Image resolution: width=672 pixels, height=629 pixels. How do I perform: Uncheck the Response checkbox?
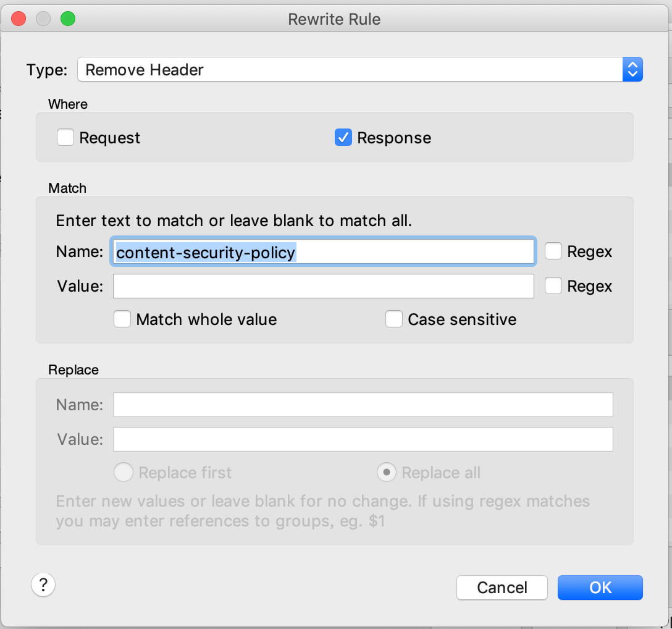343,137
